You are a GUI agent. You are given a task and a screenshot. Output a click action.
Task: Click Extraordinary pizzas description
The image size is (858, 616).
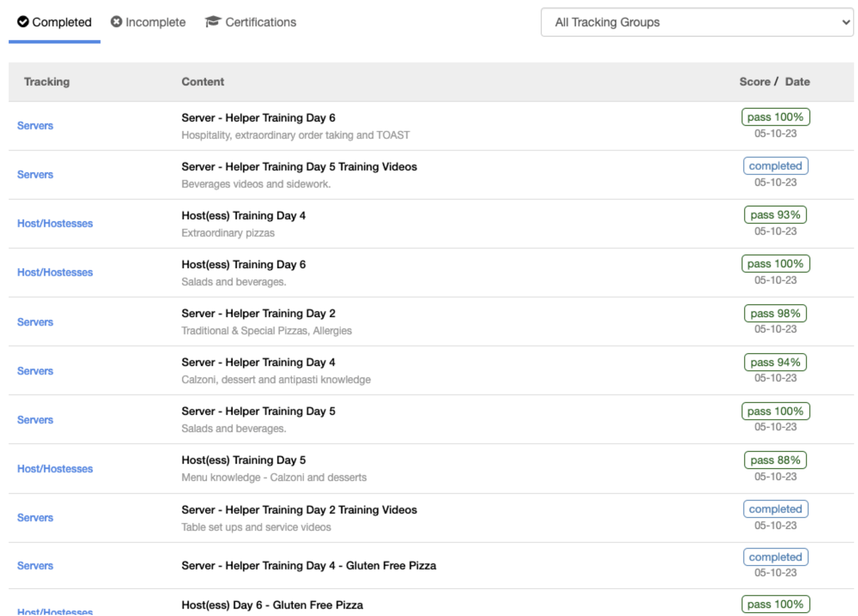tap(228, 233)
